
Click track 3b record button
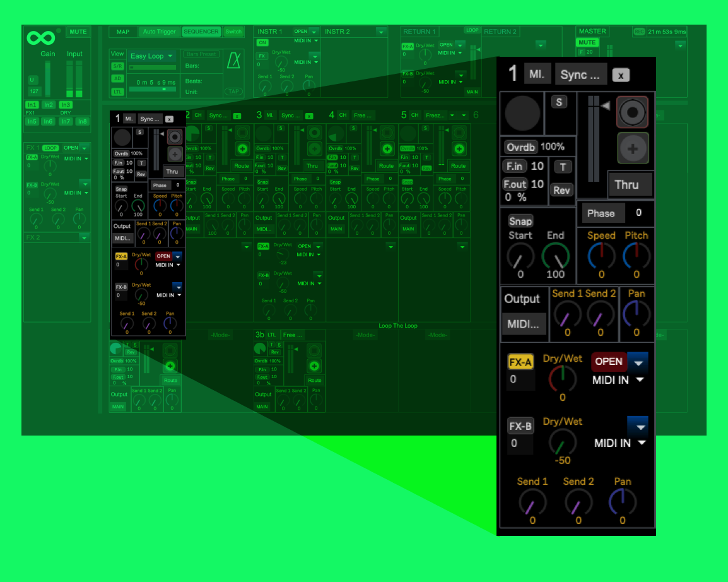[314, 350]
